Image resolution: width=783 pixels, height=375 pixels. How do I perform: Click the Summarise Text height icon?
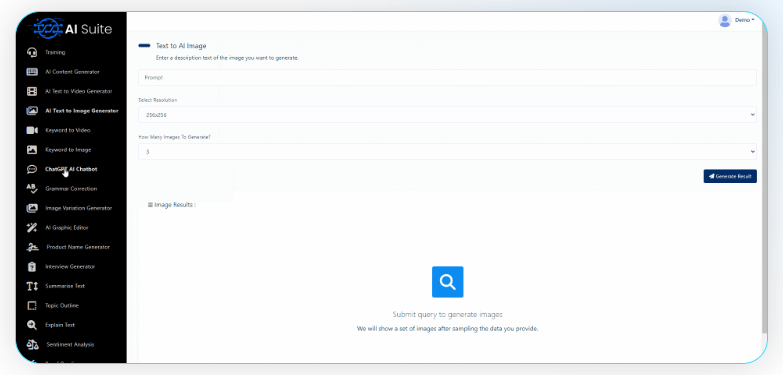32,286
